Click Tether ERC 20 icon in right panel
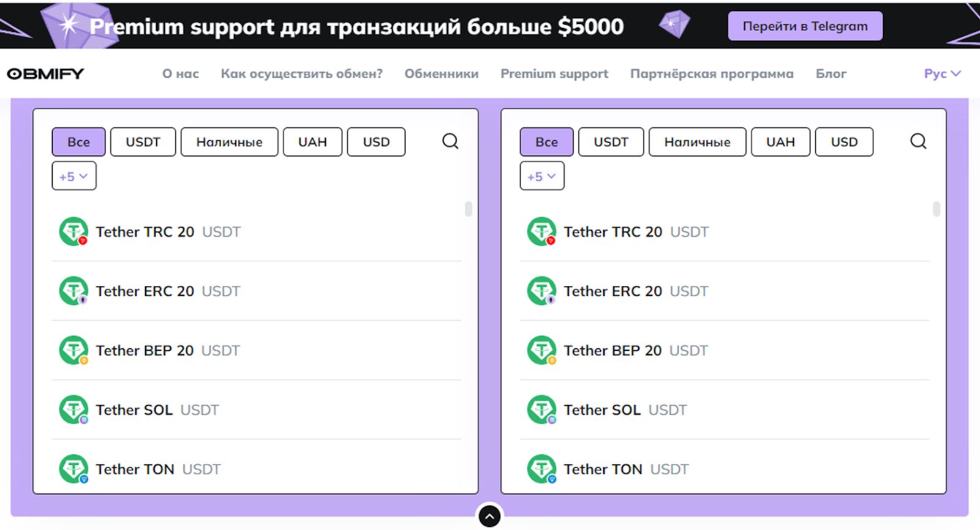The image size is (980, 530). [541, 291]
